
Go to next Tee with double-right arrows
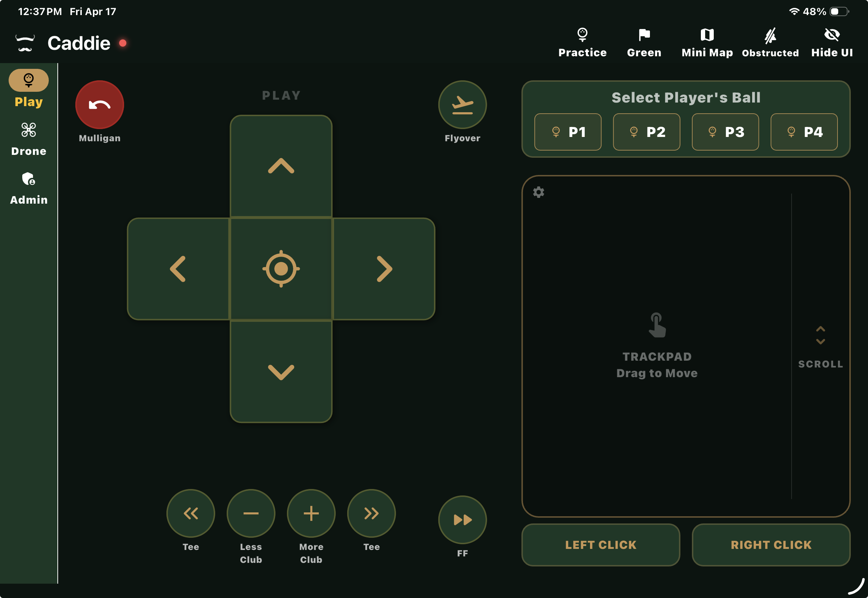coord(371,513)
